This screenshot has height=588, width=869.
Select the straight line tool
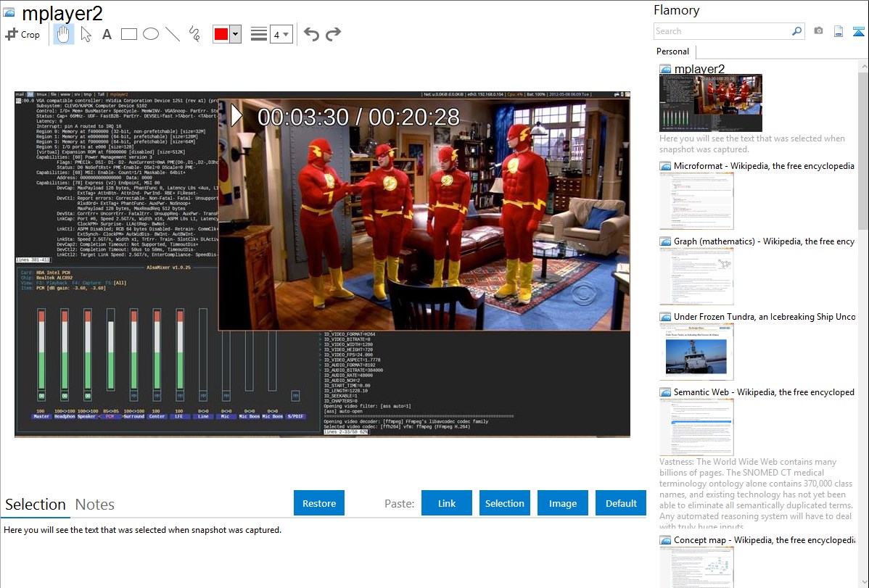pos(173,34)
